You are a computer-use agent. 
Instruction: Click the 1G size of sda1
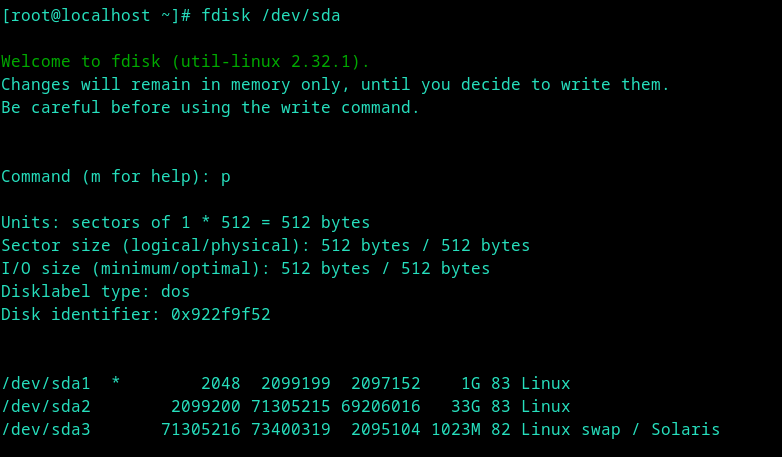click(471, 383)
